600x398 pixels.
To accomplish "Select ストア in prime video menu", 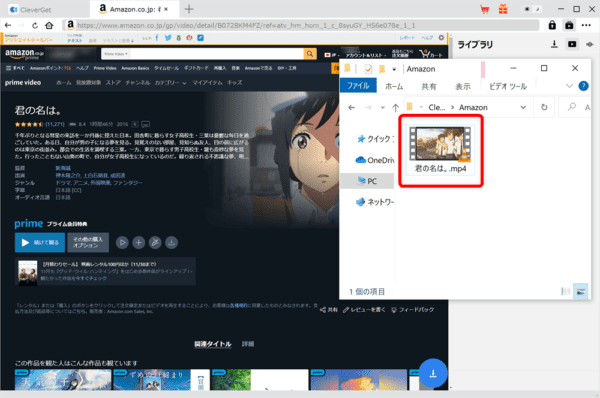I will (113, 83).
